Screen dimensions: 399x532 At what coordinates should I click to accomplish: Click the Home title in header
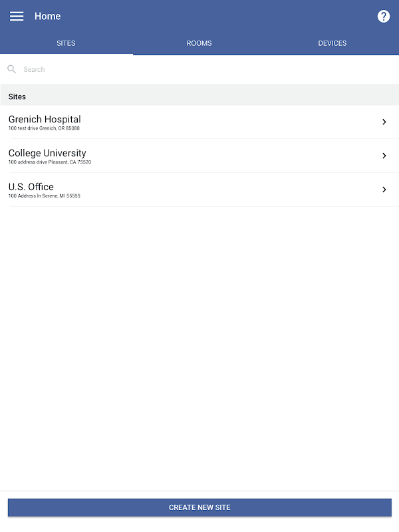pyautogui.click(x=47, y=16)
